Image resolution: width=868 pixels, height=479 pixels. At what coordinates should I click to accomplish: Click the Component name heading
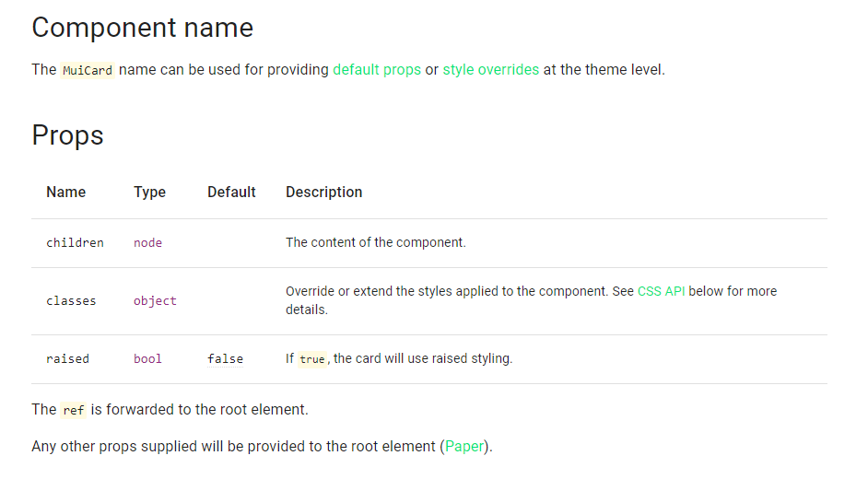point(143,28)
